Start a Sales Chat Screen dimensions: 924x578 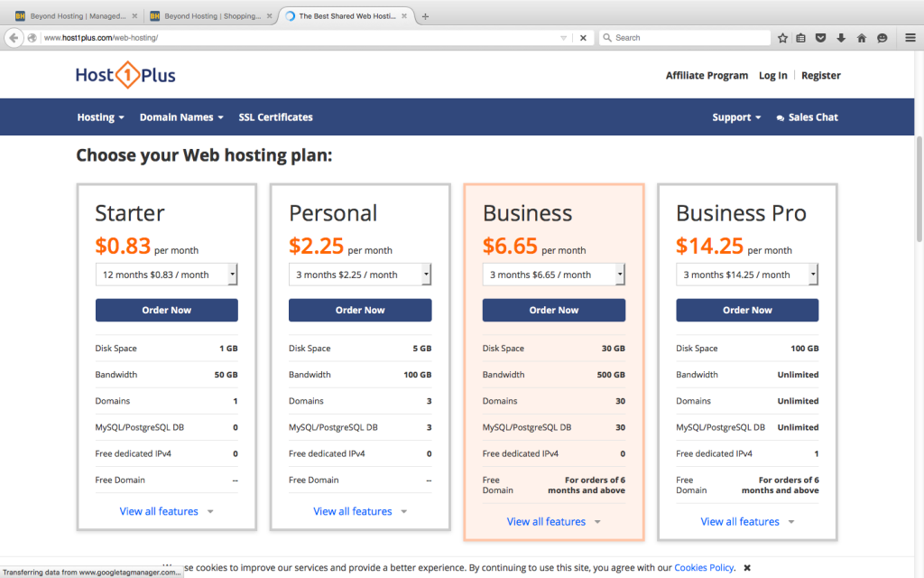807,117
